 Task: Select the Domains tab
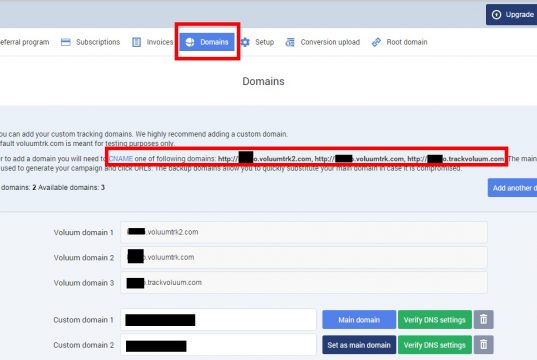click(x=207, y=42)
